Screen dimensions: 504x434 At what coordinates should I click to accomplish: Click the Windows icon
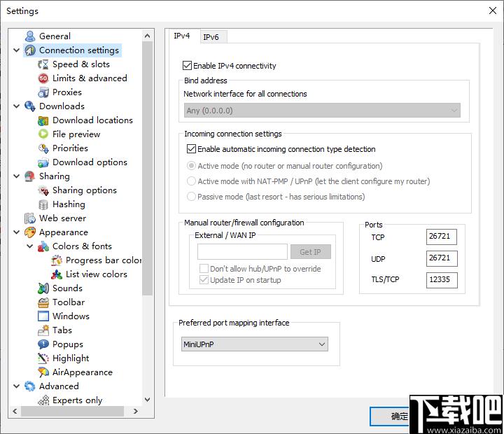pos(43,316)
